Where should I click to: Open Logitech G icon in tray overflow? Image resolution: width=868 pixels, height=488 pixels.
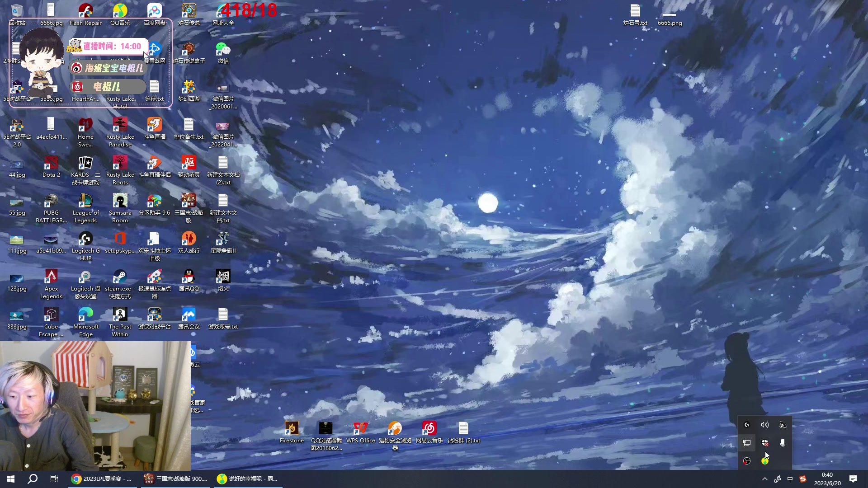[747, 425]
